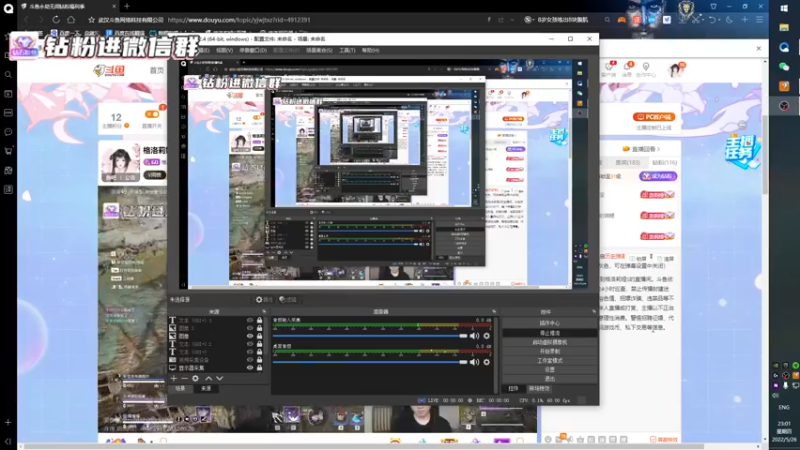Screen dimensions: 800x450
Task: Hide the 显示器采集 source
Action: 250,367
